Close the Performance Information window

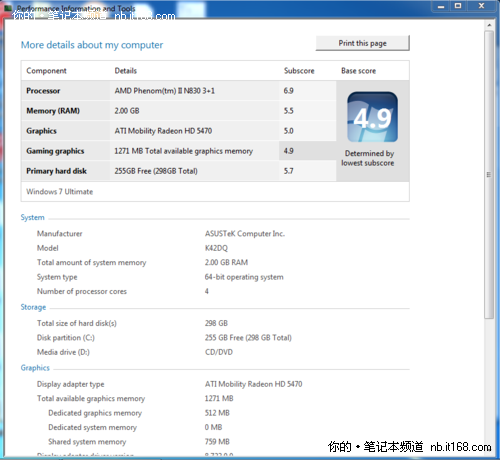pyautogui.click(x=481, y=6)
